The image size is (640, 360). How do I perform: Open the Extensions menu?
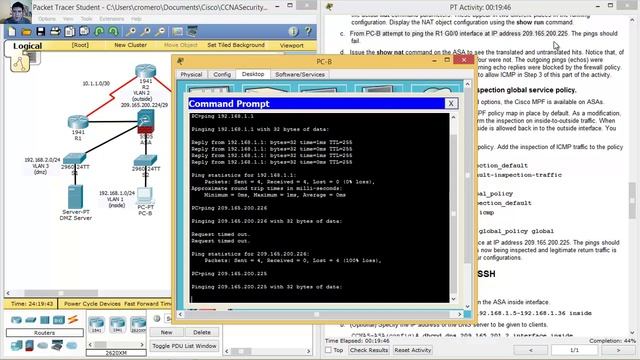point(111,19)
